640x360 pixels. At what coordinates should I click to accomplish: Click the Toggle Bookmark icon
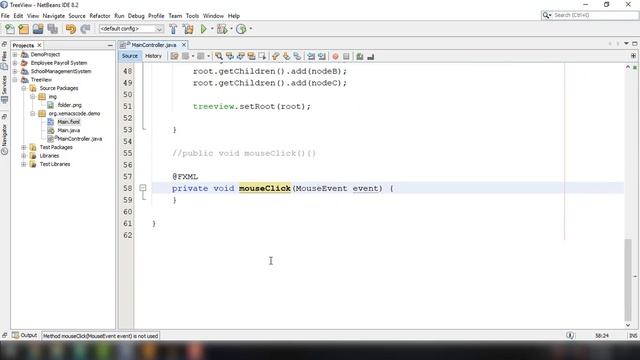click(x=297, y=56)
